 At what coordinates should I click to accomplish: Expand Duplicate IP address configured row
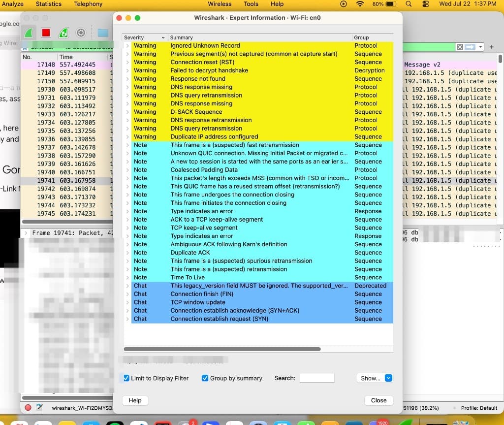coord(127,137)
